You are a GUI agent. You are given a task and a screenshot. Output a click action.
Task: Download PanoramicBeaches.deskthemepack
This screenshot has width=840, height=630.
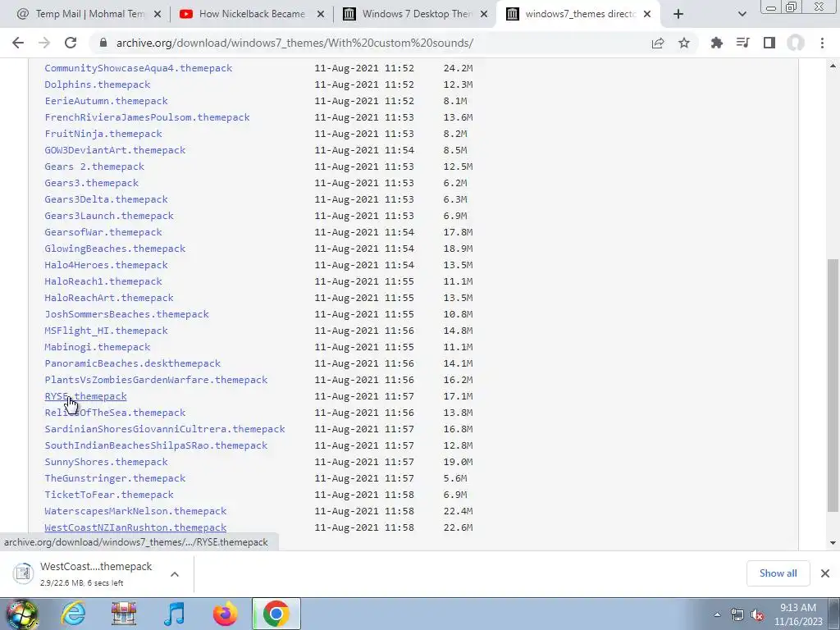coord(133,363)
